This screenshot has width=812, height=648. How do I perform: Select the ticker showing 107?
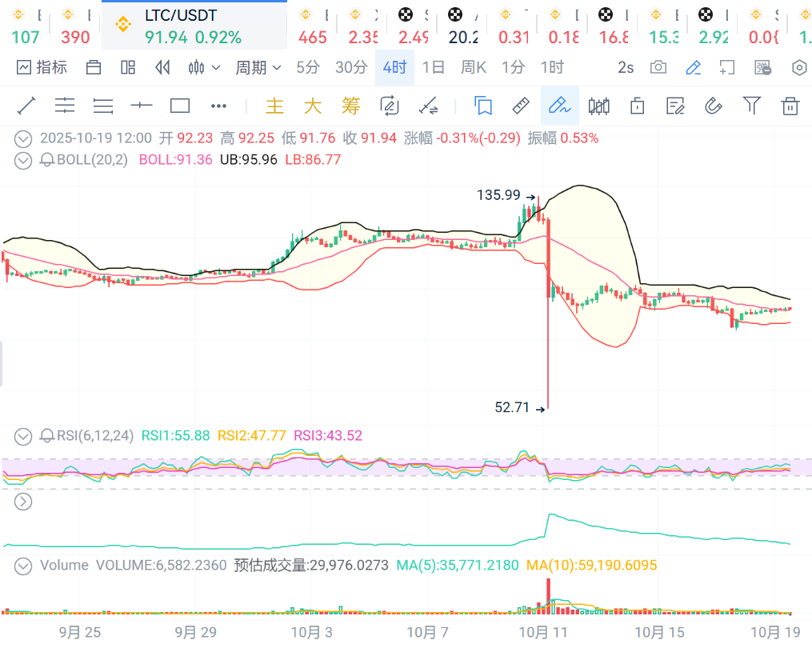pyautogui.click(x=25, y=26)
